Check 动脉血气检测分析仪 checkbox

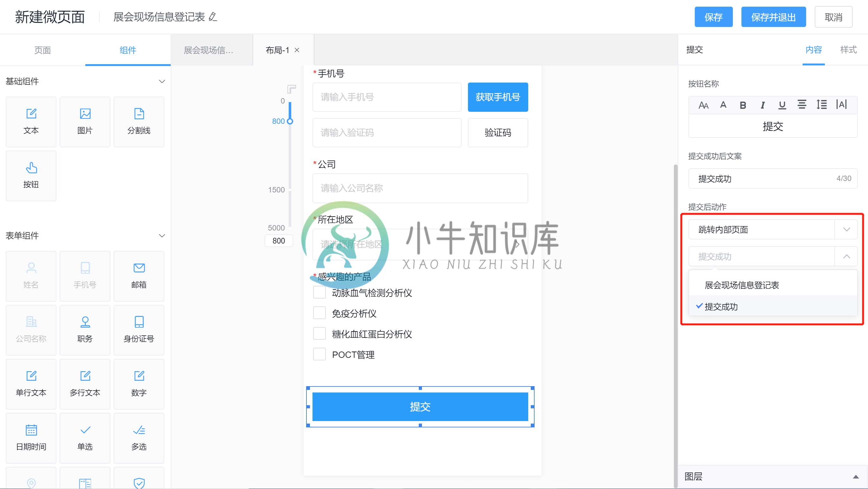pos(319,292)
